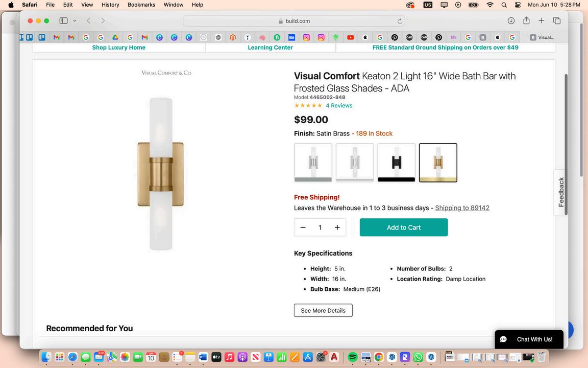
Task: Click the Spotlight search icon in menu bar
Action: [x=504, y=5]
